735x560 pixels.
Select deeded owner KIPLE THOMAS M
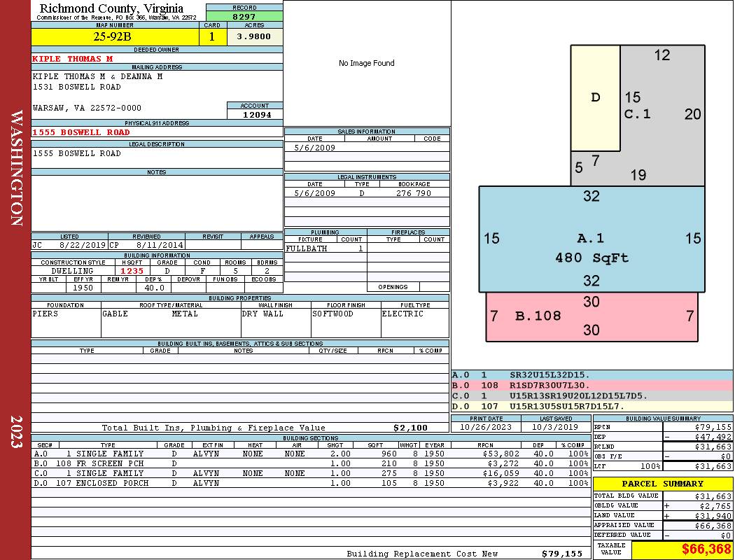73,59
